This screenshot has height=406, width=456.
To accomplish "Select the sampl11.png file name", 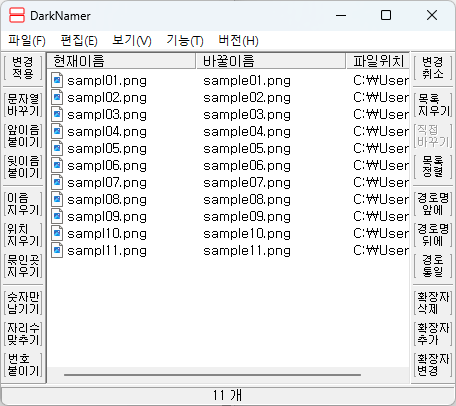I will (x=107, y=251).
